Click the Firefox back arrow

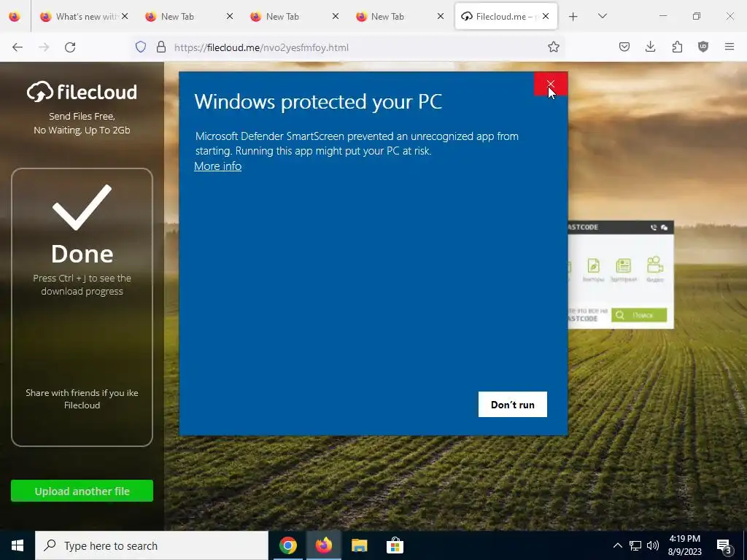coord(18,47)
